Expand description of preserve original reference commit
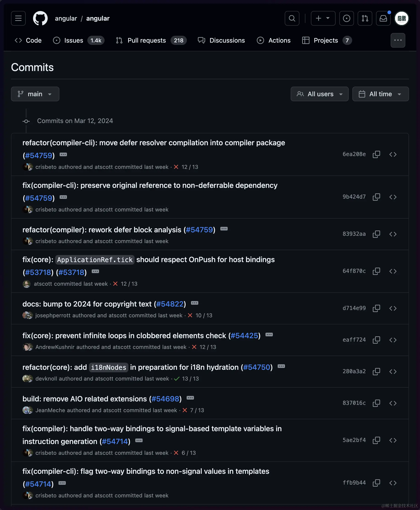 [x=63, y=197]
